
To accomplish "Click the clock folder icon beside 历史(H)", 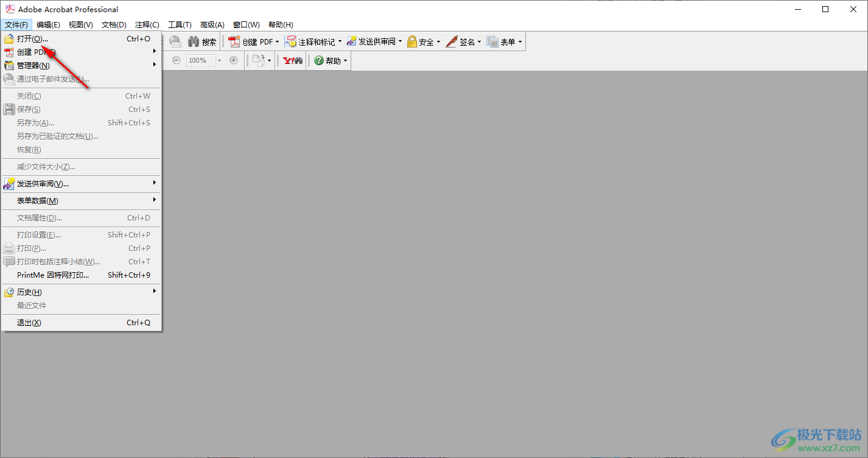I will [x=9, y=292].
